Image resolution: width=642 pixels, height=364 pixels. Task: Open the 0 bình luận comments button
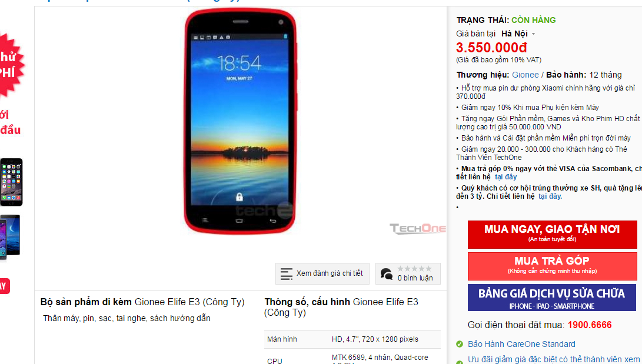click(408, 273)
